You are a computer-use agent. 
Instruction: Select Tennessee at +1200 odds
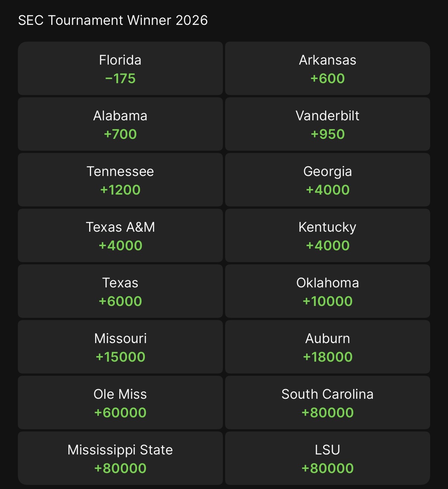(120, 180)
